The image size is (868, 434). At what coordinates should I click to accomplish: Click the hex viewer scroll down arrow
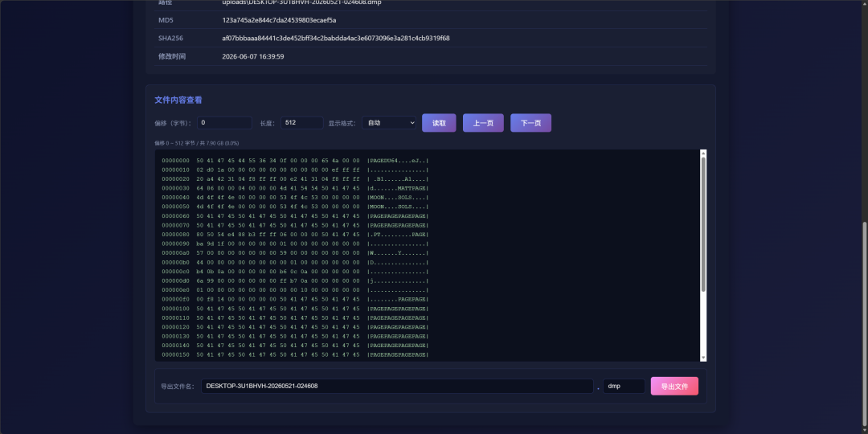pyautogui.click(x=703, y=358)
